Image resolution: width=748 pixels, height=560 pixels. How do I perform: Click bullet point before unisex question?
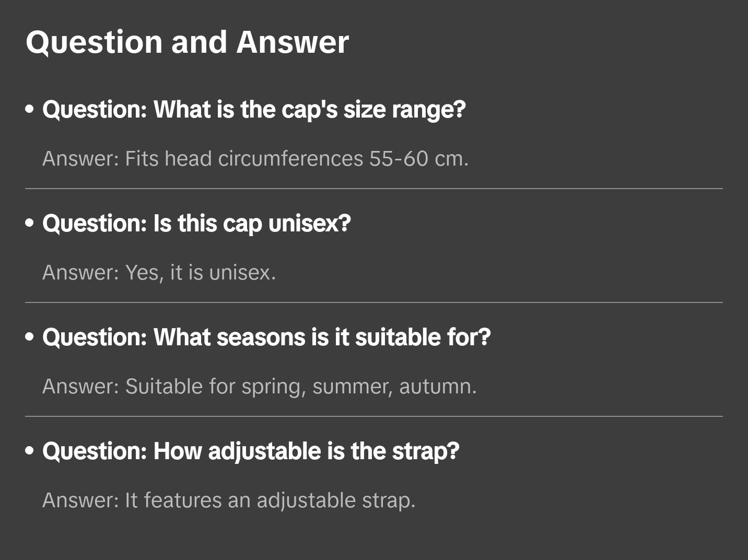[x=30, y=224]
